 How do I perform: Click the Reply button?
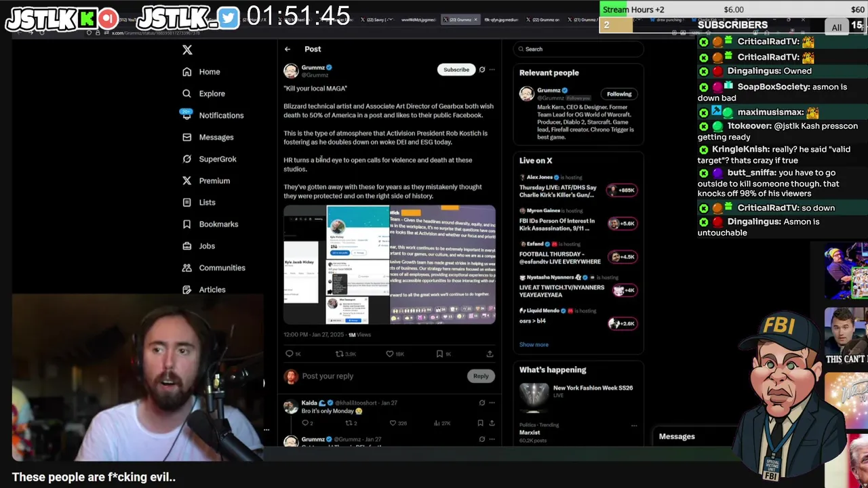(x=481, y=376)
